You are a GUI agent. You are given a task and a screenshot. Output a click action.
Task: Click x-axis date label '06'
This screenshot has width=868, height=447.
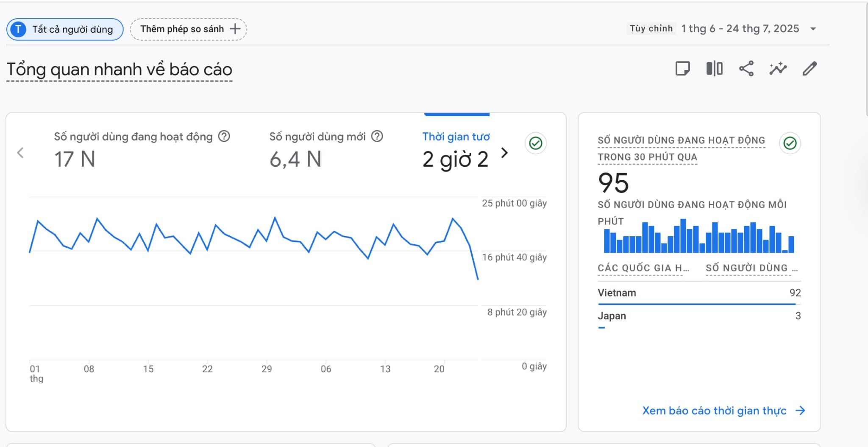tap(326, 369)
